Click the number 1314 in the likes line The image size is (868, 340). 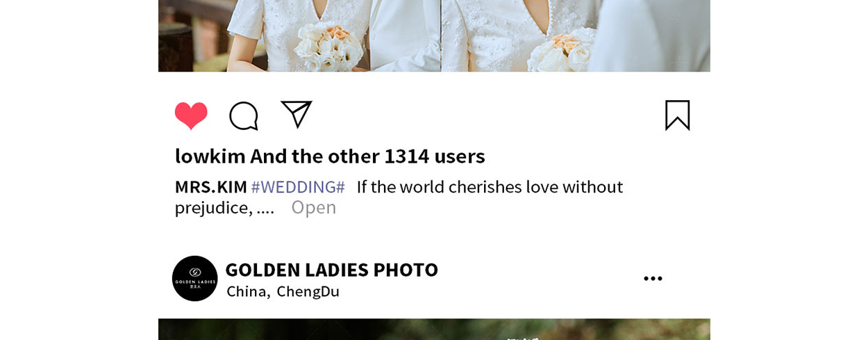point(406,156)
